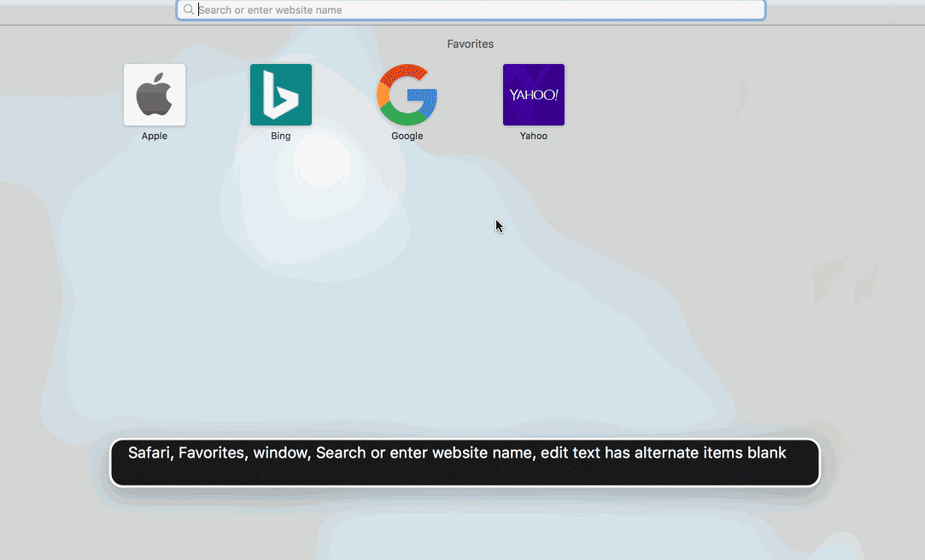Image resolution: width=925 pixels, height=560 pixels.
Task: Click inside the search or address field
Action: pyautogui.click(x=470, y=9)
